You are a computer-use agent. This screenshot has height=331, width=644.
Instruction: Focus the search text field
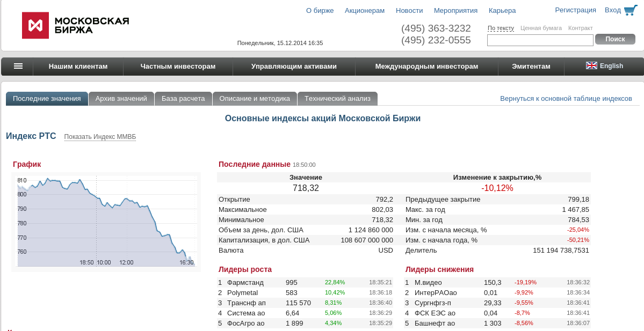540,40
